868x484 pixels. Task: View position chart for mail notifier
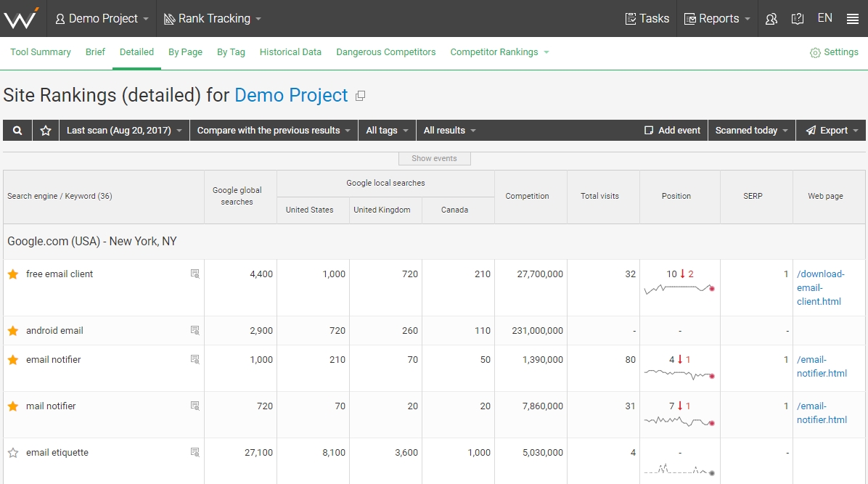click(679, 422)
